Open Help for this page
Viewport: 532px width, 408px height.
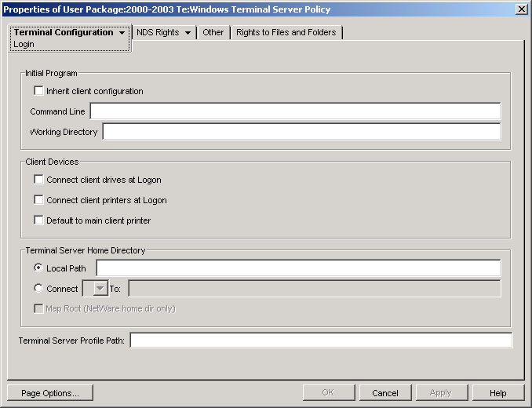coord(498,393)
